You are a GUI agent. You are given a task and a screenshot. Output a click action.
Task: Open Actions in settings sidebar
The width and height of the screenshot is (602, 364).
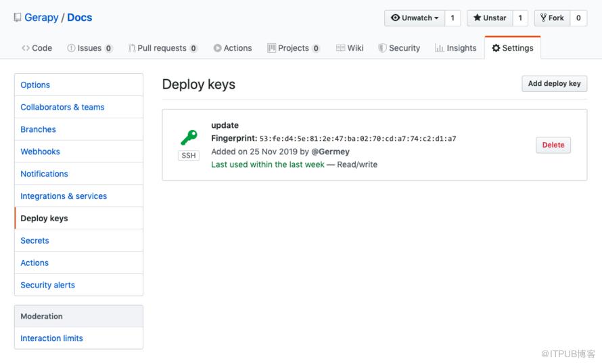coord(78,263)
